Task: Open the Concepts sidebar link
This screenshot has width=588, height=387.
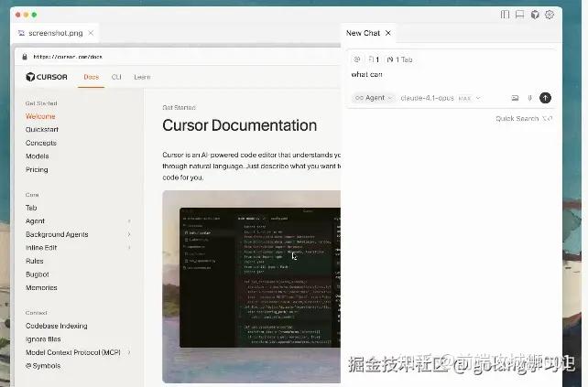Action: point(41,143)
